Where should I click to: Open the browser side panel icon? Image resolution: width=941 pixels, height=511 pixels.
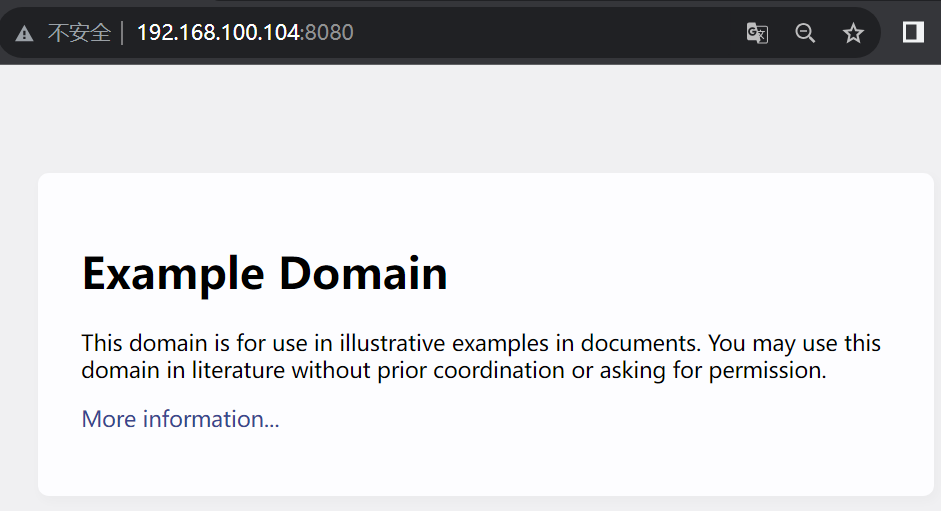(x=913, y=33)
